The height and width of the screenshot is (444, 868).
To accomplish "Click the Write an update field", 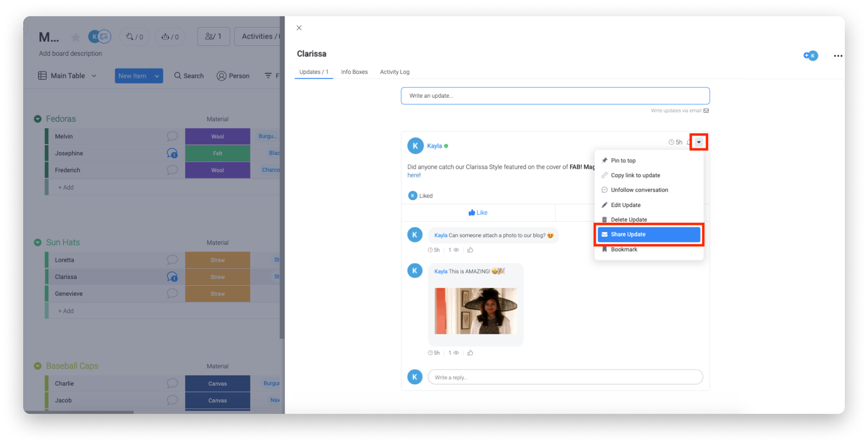I will click(x=555, y=96).
